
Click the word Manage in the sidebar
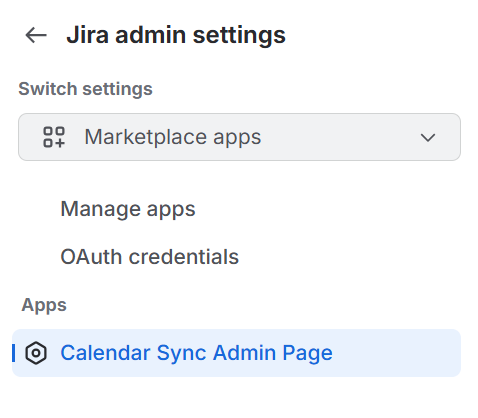[x=101, y=209]
